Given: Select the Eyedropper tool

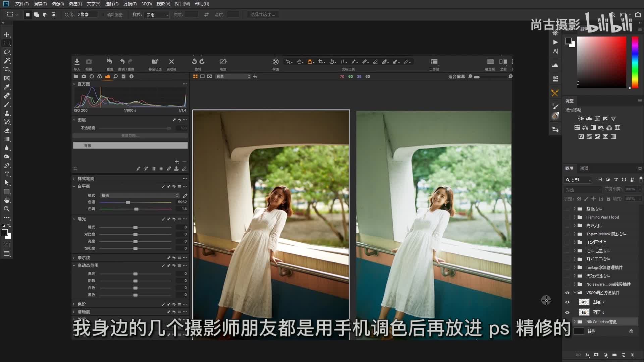Looking at the screenshot, I should coord(7,87).
